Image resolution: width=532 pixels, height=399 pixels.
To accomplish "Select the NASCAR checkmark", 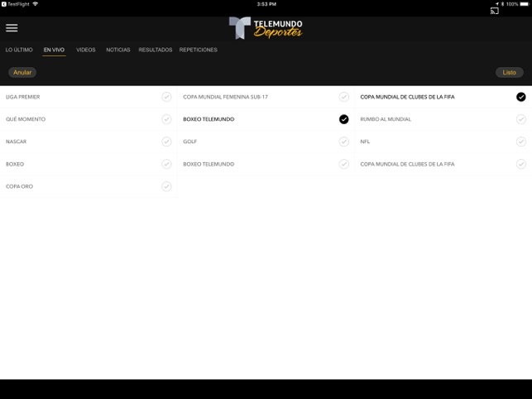I will click(x=166, y=142).
